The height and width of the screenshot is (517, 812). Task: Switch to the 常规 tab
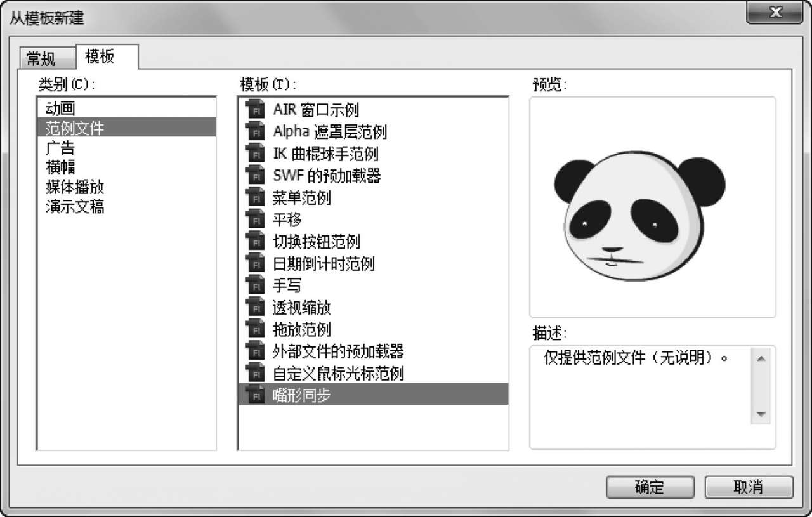tap(41, 59)
